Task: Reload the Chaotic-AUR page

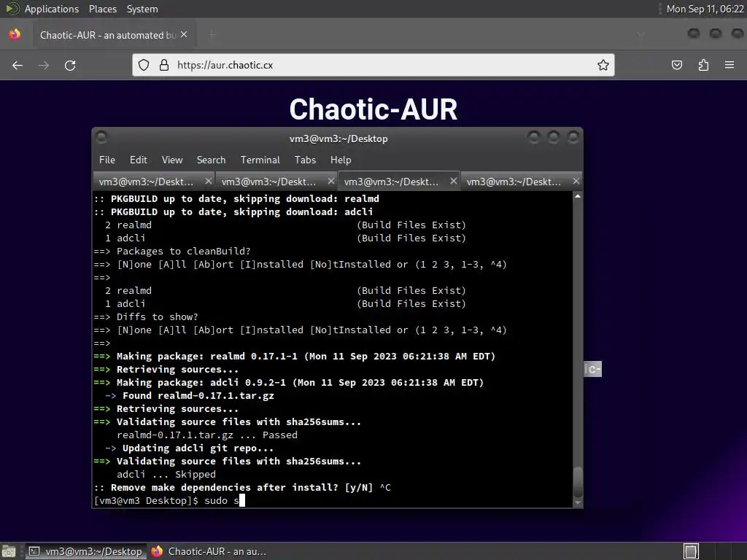Action: pos(70,65)
